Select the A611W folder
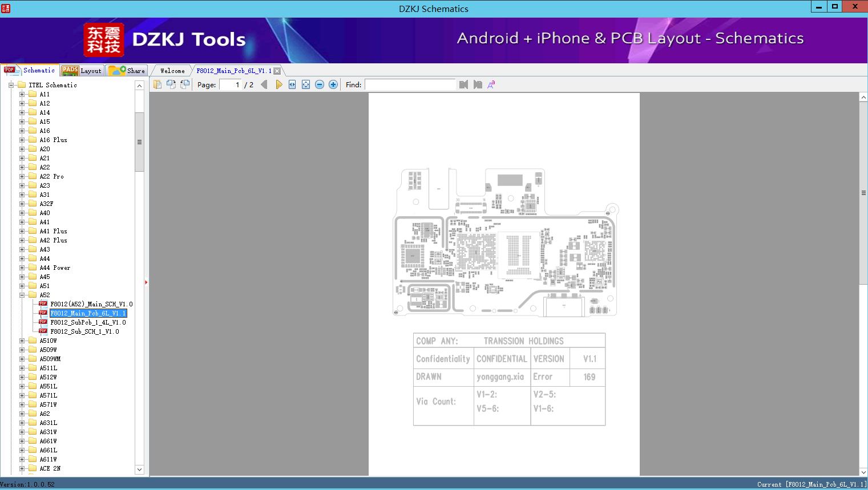 [x=49, y=459]
